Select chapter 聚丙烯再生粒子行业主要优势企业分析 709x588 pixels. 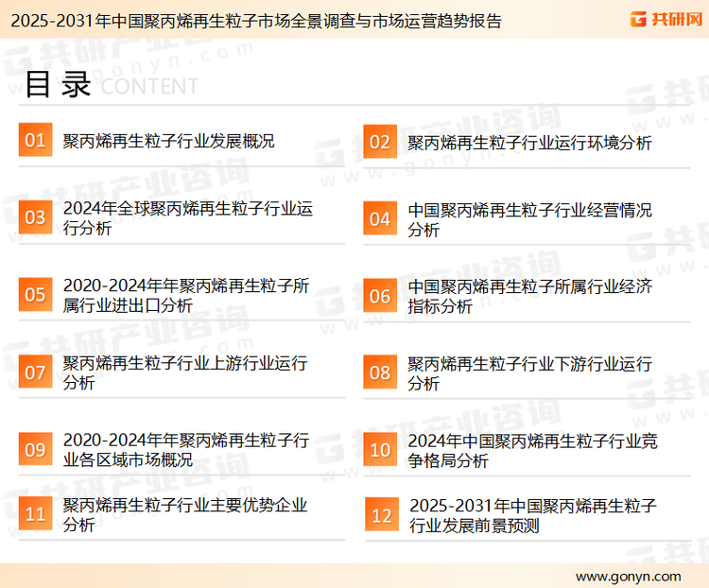(185, 514)
